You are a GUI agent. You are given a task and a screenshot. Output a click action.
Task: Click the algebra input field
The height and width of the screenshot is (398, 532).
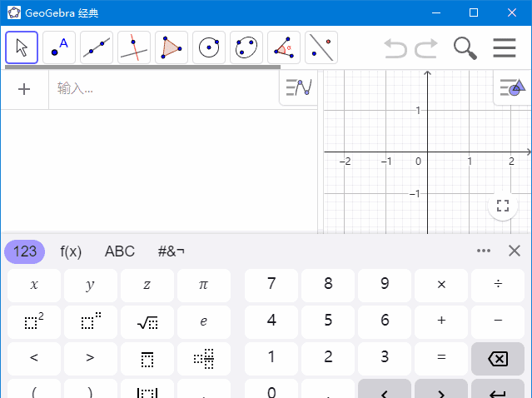163,89
